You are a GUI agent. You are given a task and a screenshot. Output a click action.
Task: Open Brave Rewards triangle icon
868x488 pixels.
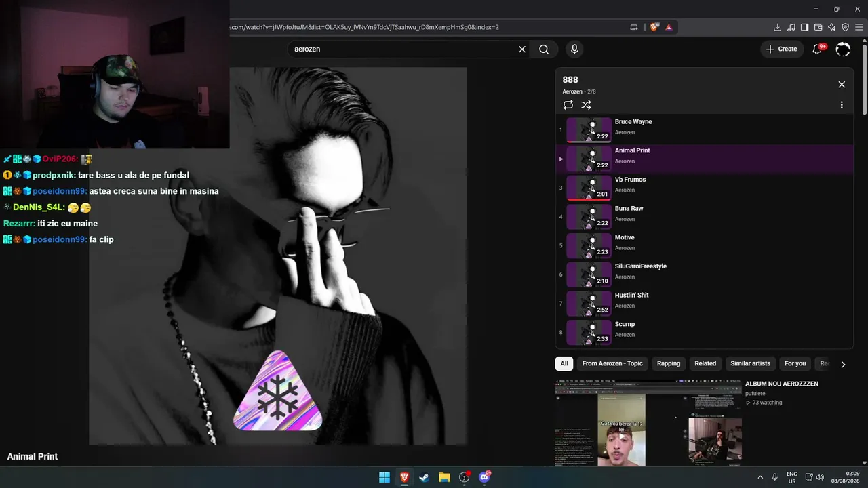click(x=669, y=27)
